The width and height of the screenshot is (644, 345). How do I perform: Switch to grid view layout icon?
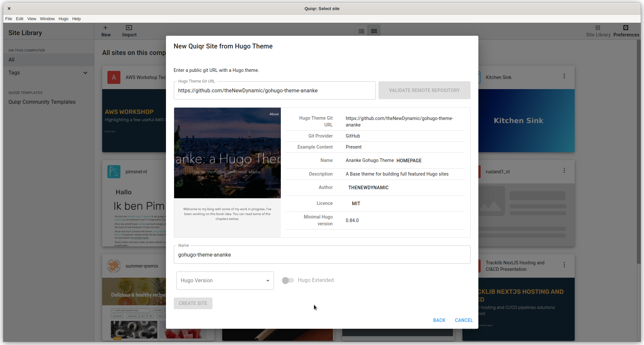click(x=374, y=31)
